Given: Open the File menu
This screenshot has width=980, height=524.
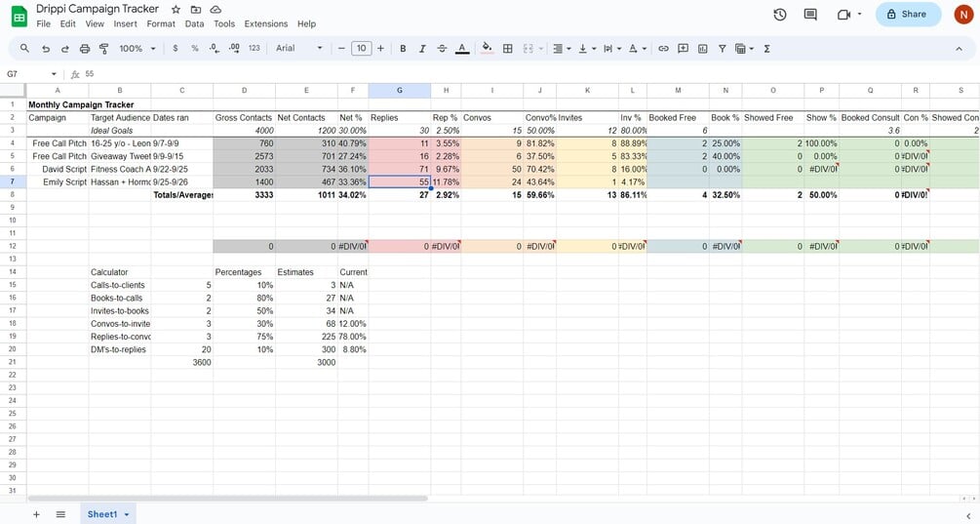Looking at the screenshot, I should coord(44,23).
